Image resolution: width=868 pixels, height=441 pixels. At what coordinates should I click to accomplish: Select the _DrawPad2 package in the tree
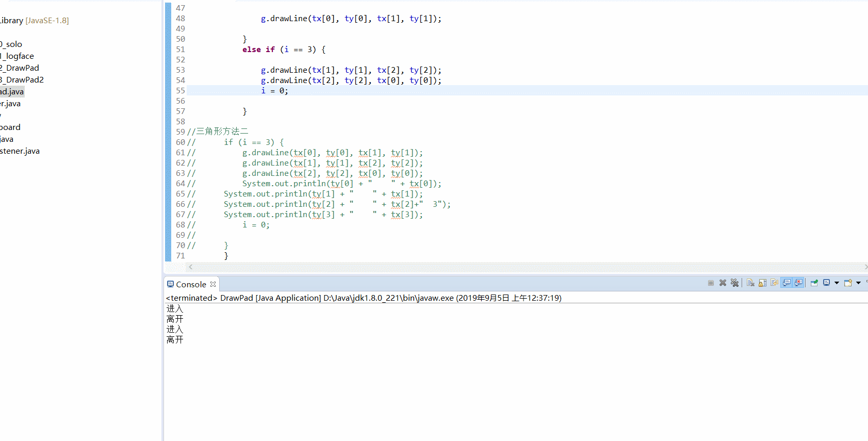coord(22,80)
